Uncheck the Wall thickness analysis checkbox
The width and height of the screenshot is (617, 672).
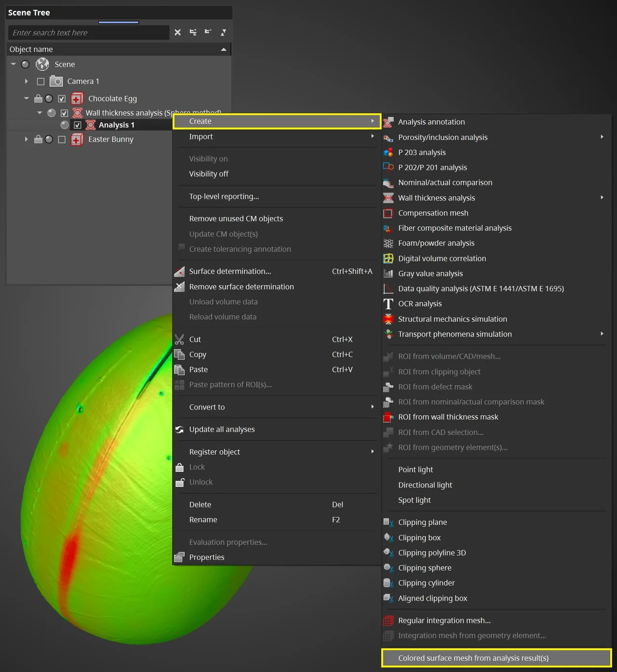tap(64, 113)
